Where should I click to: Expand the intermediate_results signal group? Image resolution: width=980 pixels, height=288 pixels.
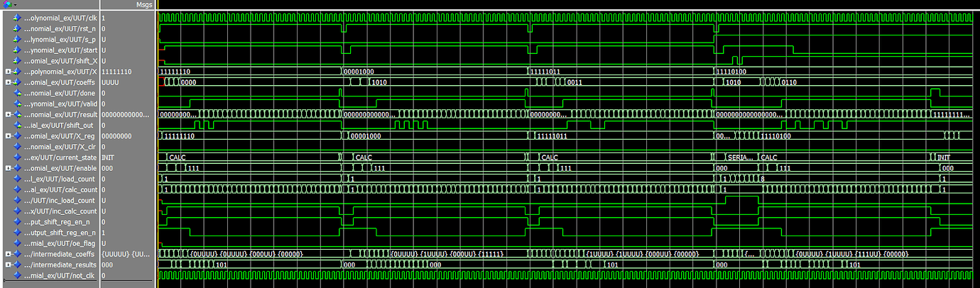click(8, 264)
